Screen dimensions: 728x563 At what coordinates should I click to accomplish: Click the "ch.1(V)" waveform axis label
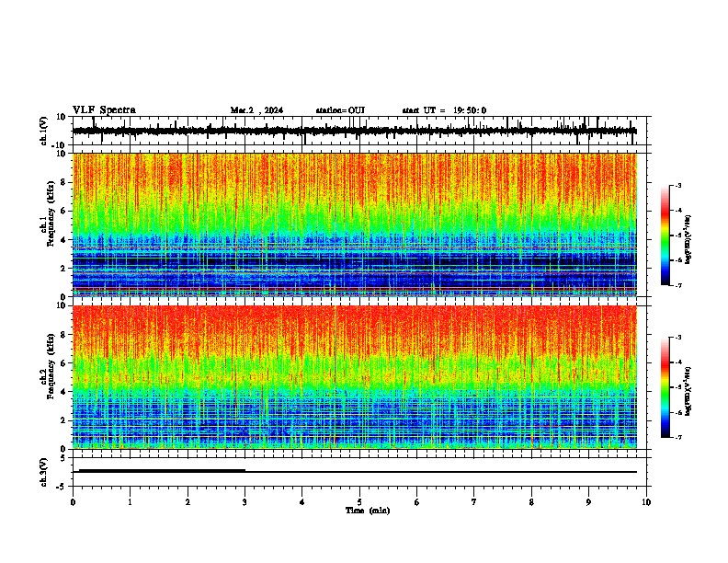tap(44, 131)
